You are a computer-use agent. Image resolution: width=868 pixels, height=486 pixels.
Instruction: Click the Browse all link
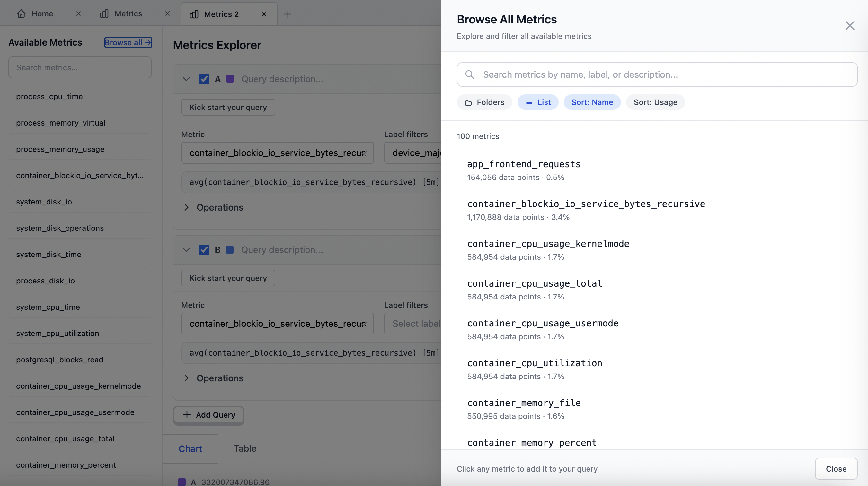tap(128, 42)
